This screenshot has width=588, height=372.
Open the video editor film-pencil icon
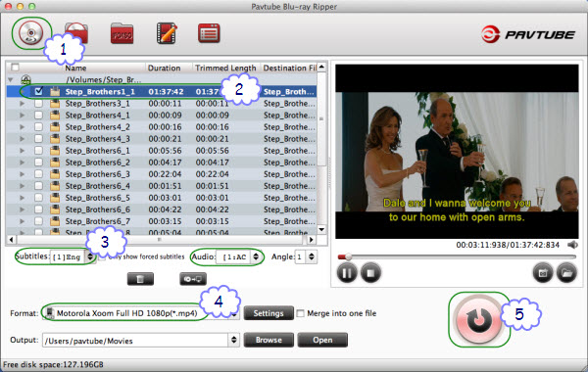(x=167, y=33)
